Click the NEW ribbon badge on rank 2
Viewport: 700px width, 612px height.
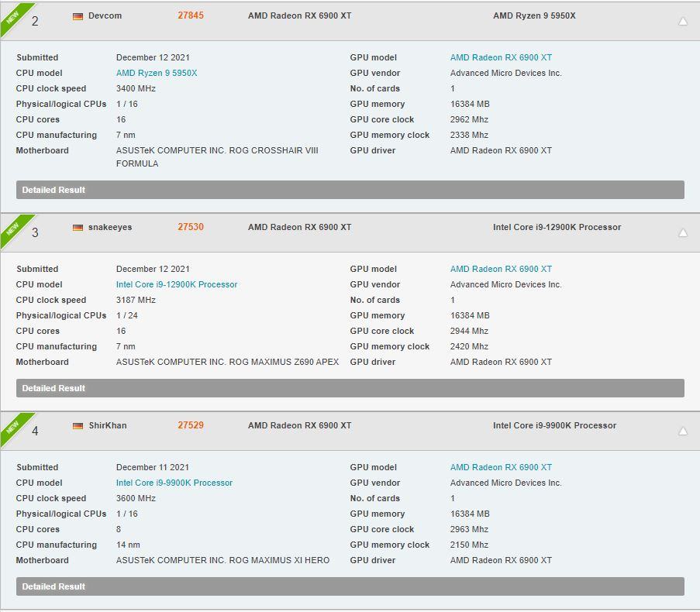pos(13,16)
